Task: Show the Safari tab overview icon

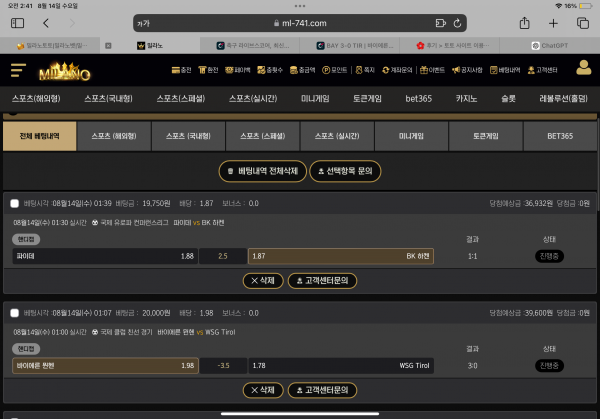Action: [x=582, y=23]
